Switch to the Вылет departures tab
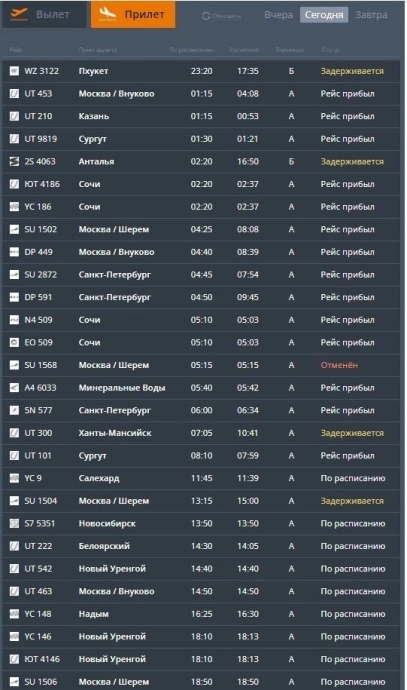The image size is (407, 690). tap(44, 14)
